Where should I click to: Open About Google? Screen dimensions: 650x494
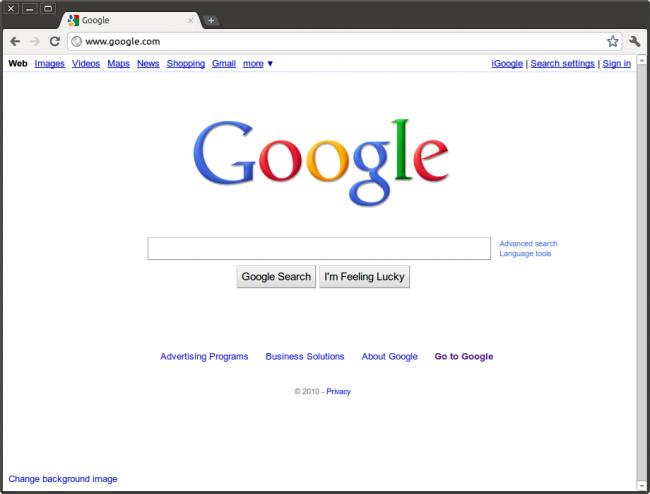pos(390,356)
